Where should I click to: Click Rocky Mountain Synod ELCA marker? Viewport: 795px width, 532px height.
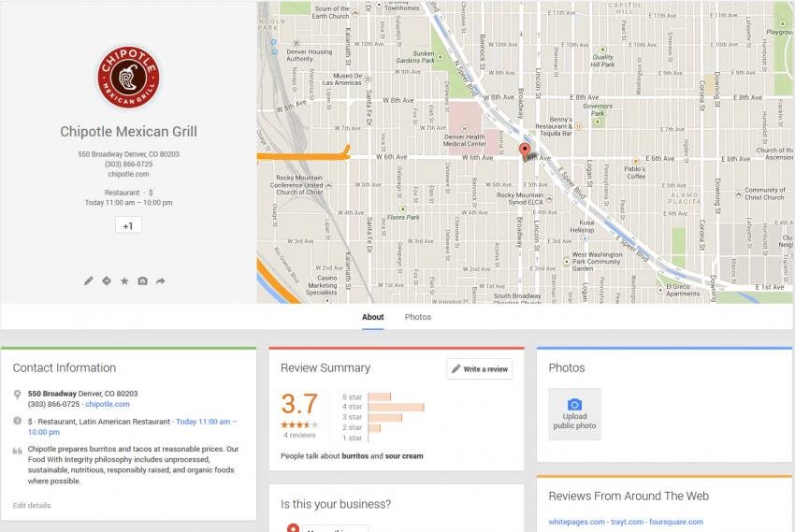pyautogui.click(x=549, y=198)
